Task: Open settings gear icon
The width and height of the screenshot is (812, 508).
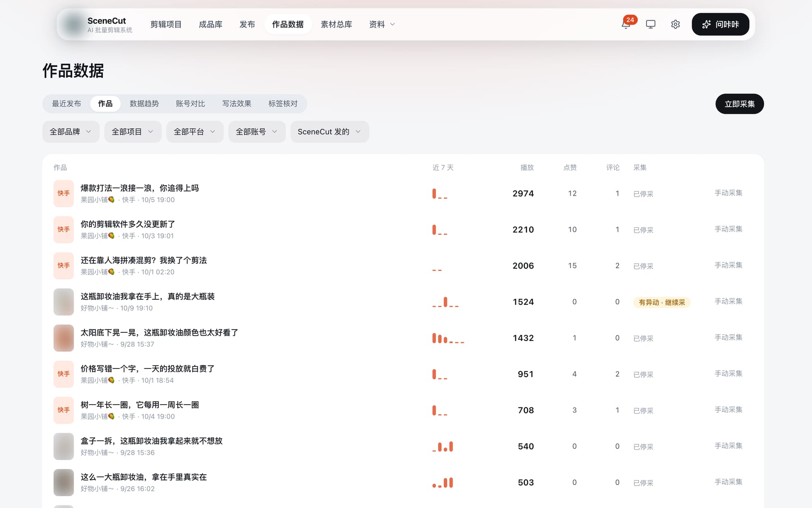Action: (675, 24)
